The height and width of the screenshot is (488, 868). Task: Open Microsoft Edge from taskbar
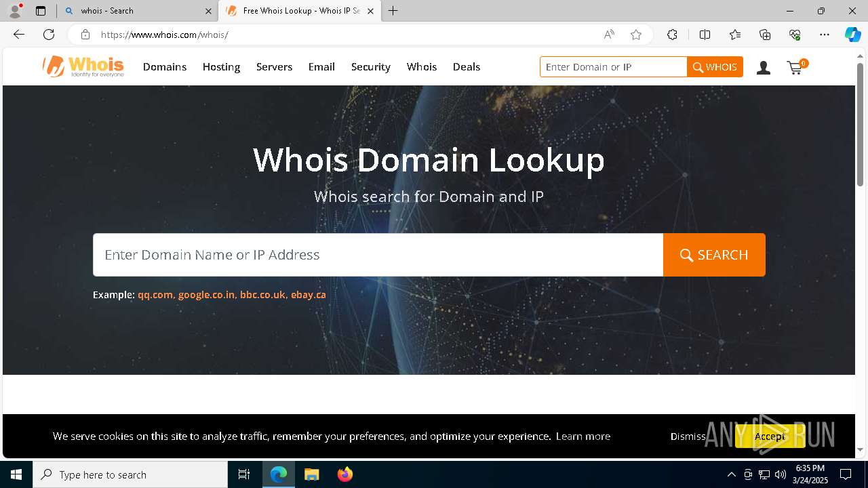tap(279, 474)
